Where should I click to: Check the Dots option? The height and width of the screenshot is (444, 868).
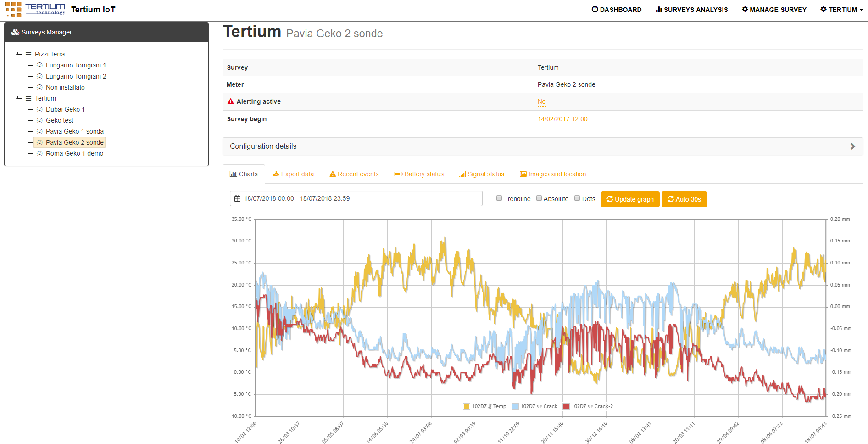click(577, 198)
